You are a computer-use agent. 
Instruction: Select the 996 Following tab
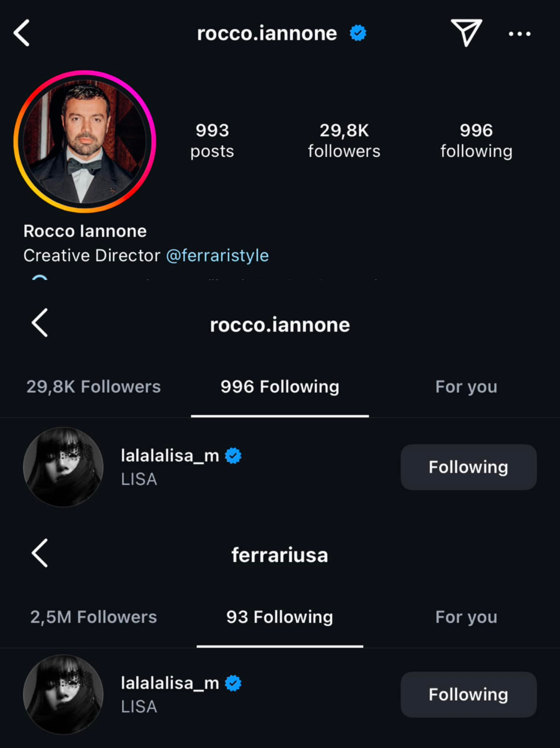[x=280, y=386]
